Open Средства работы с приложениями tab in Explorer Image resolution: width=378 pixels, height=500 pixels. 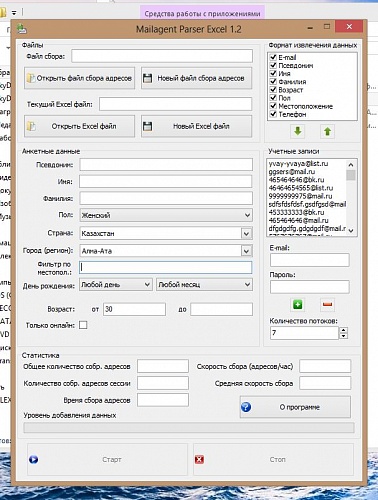click(202, 14)
